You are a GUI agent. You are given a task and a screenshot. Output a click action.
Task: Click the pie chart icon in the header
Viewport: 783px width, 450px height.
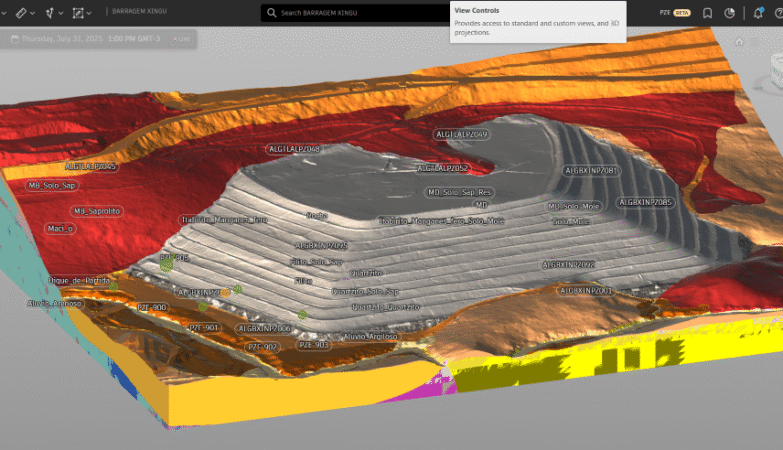730,13
